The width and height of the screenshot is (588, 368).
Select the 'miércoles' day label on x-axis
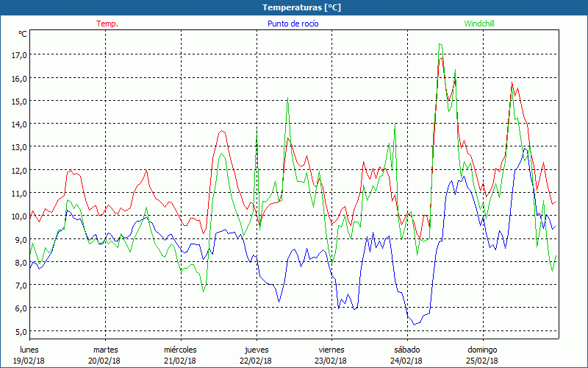point(180,350)
